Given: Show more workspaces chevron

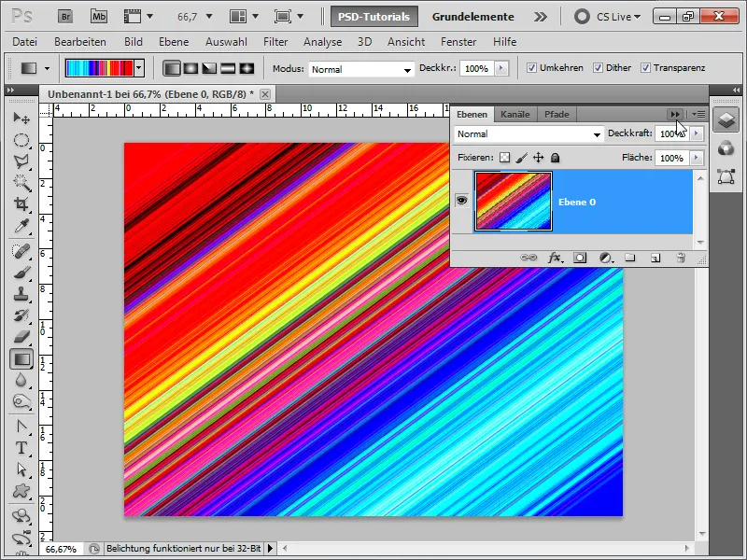Looking at the screenshot, I should [541, 17].
